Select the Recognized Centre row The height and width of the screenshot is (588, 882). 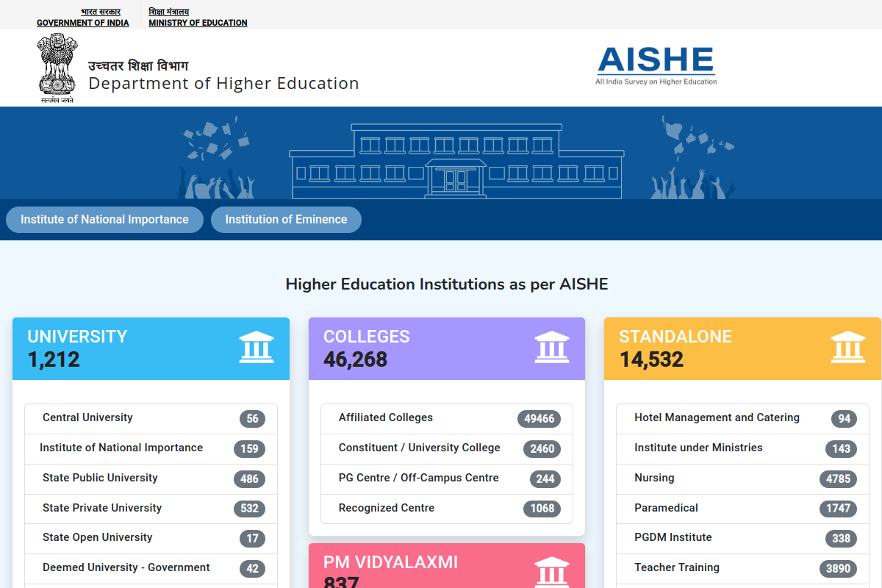(447, 509)
